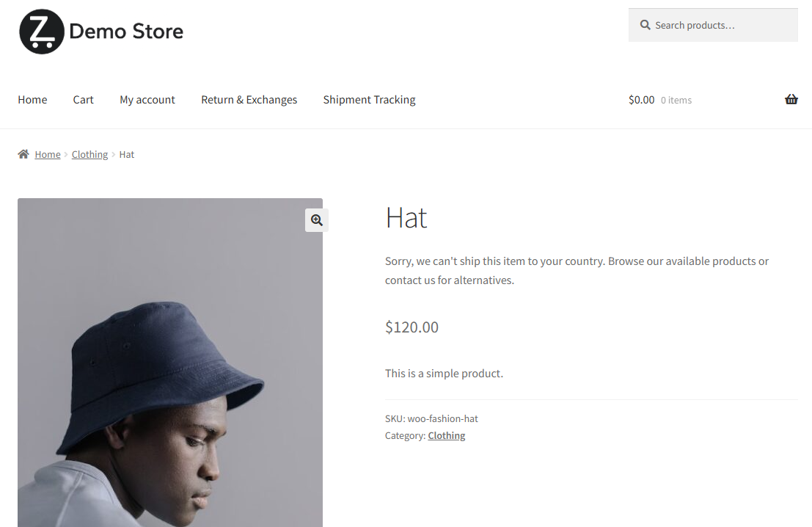Click the '0 items' cart count
The width and height of the screenshot is (812, 527).
coord(676,101)
